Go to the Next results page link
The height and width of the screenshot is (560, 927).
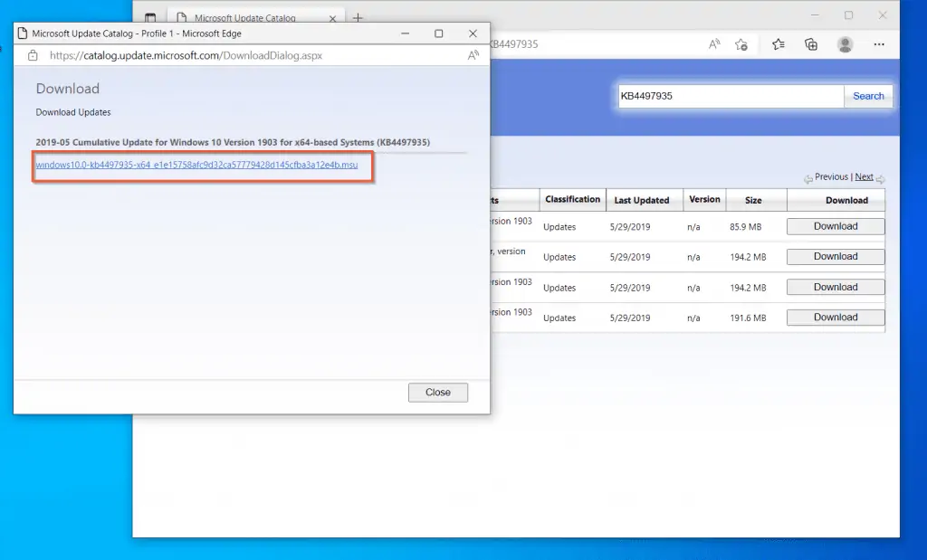click(x=864, y=176)
